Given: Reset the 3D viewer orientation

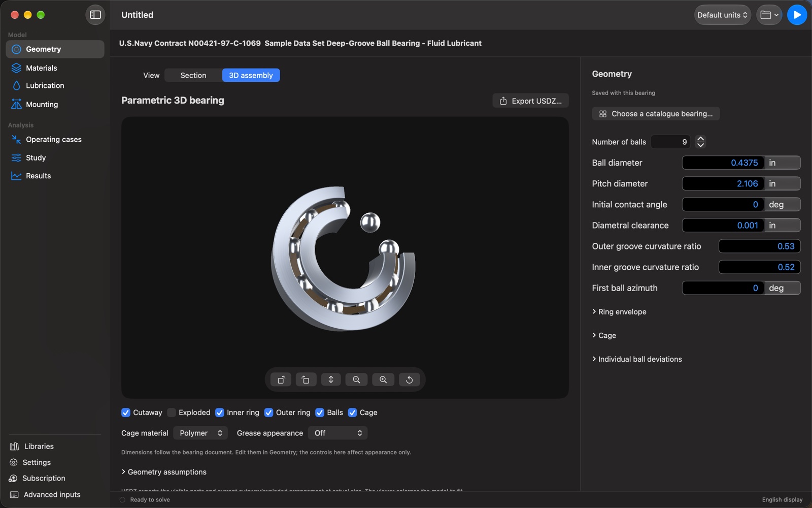Looking at the screenshot, I should point(410,379).
